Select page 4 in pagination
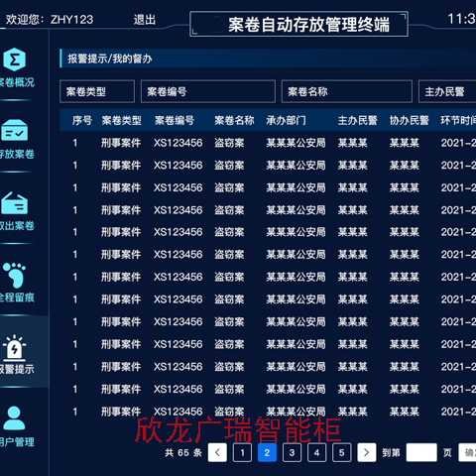The height and width of the screenshot is (476, 476). pyautogui.click(x=316, y=452)
